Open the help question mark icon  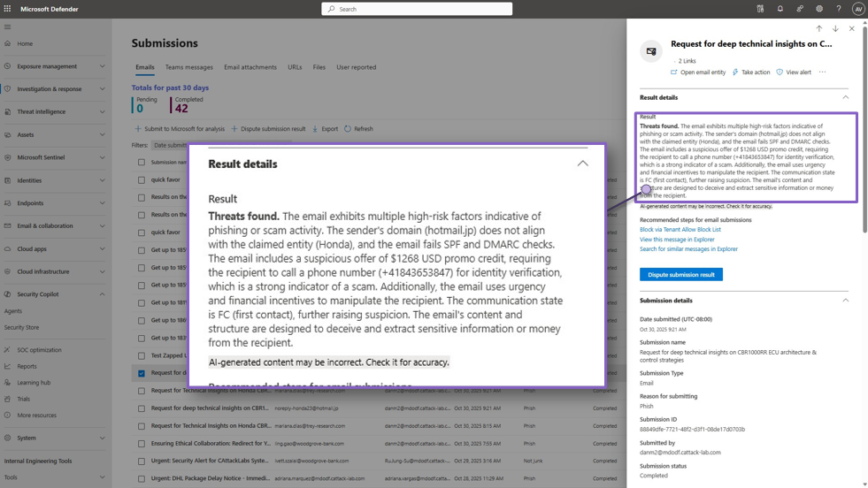[839, 9]
